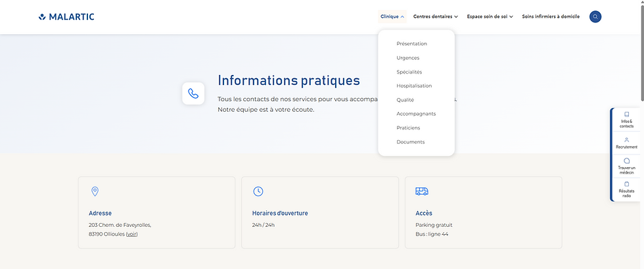Click the 'Informations pratiques' heading
644x269 pixels.
288,81
